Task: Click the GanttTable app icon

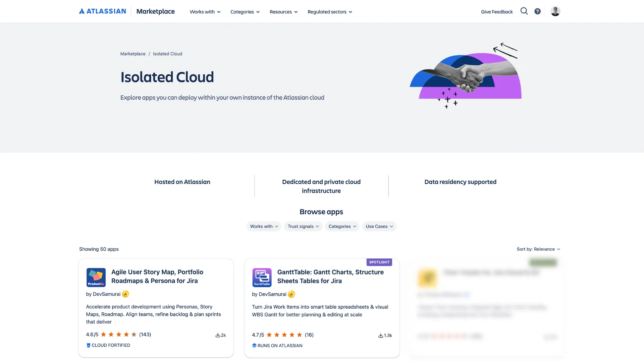Action: (262, 278)
